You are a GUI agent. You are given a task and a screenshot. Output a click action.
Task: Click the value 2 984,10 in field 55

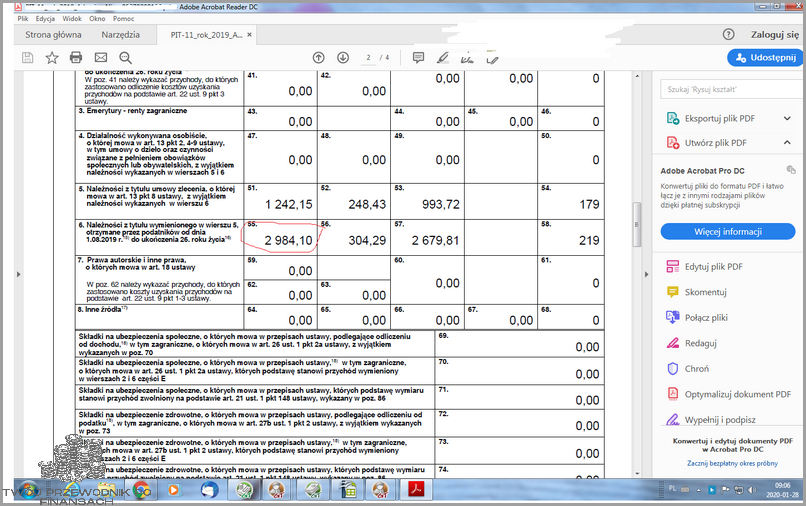coord(288,240)
